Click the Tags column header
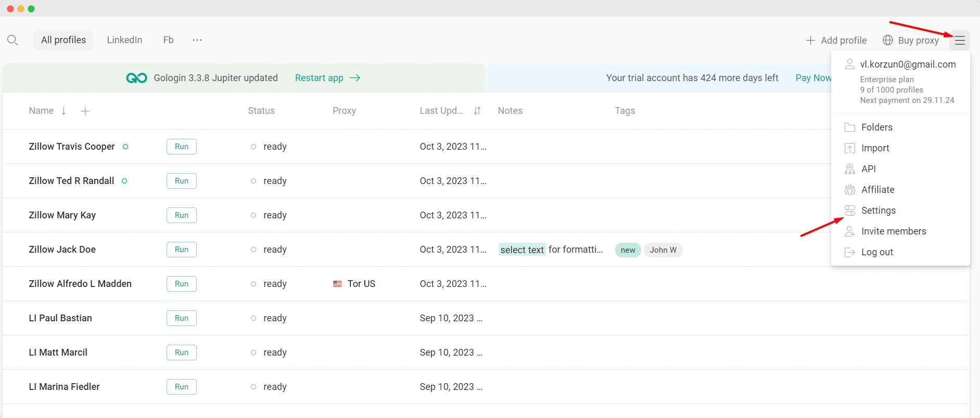This screenshot has height=418, width=980. pos(625,111)
